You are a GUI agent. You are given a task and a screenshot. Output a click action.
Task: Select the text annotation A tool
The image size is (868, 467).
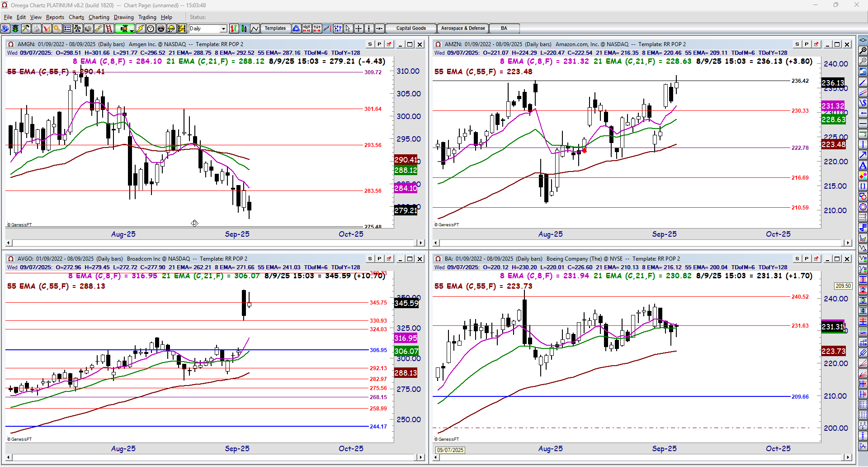click(x=863, y=166)
